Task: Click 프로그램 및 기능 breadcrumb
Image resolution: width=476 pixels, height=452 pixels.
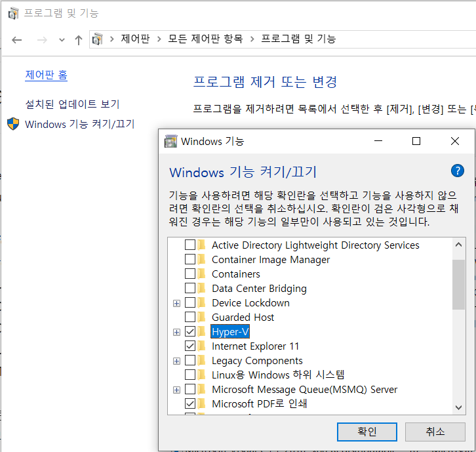Action: coord(298,39)
